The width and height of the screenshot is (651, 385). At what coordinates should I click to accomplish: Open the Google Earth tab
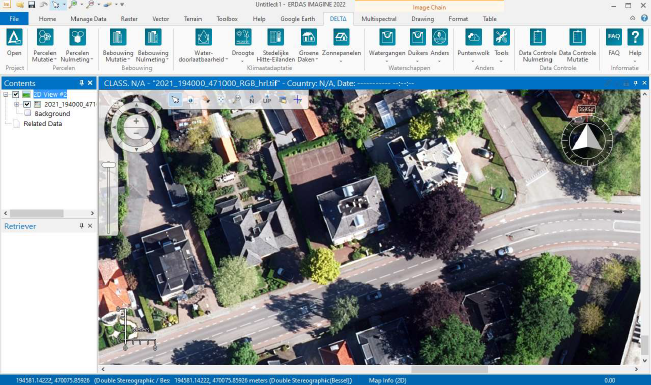tap(298, 19)
